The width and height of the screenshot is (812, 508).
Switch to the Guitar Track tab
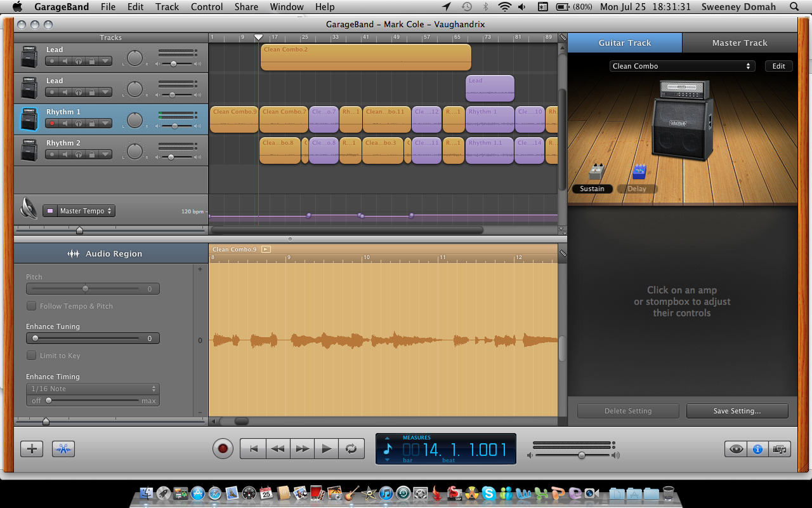click(625, 43)
